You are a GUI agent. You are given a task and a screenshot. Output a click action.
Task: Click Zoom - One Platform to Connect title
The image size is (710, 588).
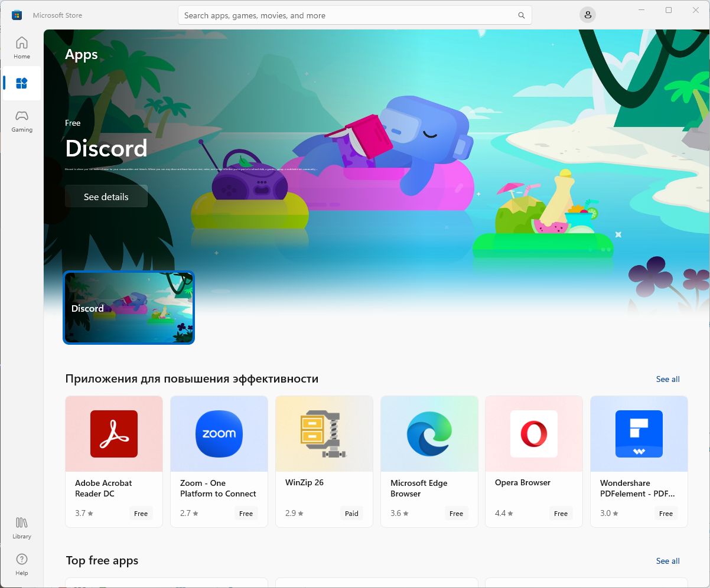tap(218, 488)
